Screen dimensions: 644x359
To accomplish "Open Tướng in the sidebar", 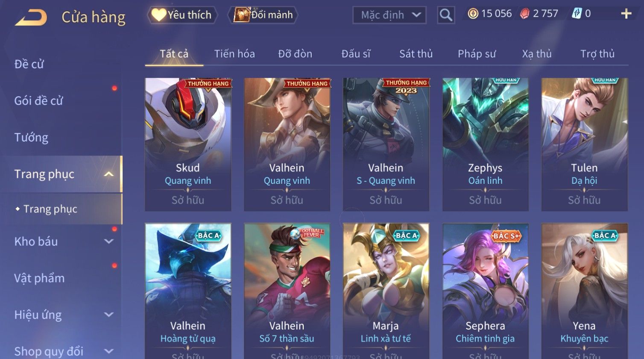I will (31, 138).
